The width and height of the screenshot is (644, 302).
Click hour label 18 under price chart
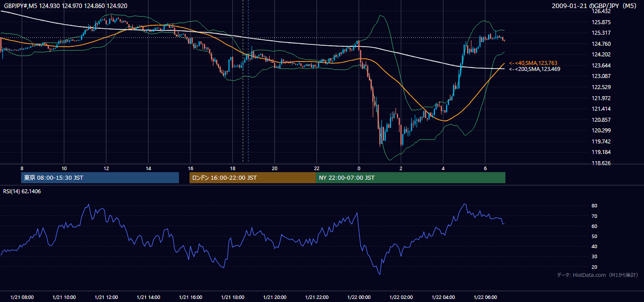tap(232, 168)
